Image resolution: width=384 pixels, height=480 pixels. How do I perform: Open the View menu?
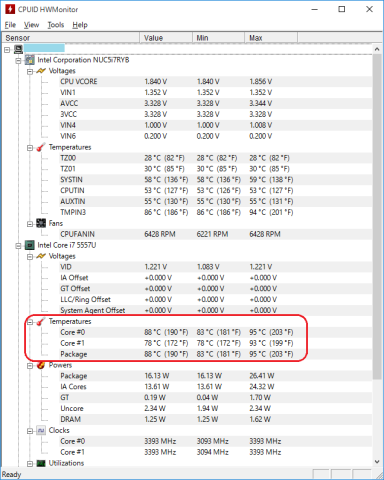click(x=31, y=25)
